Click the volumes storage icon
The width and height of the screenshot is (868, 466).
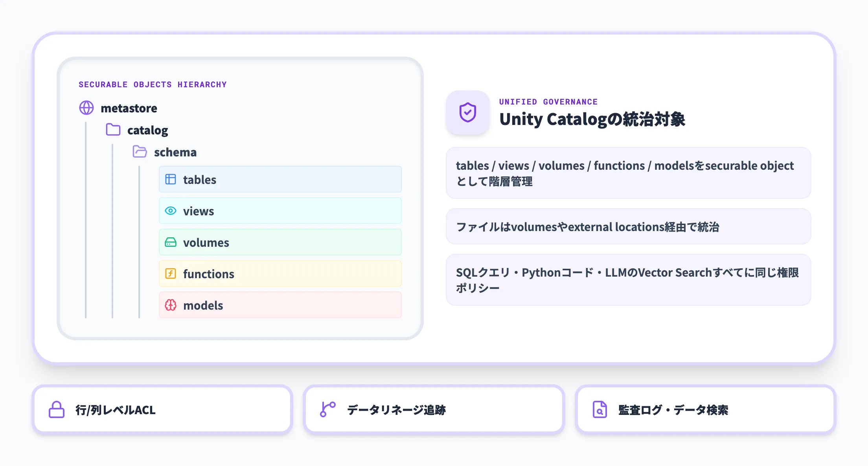(x=170, y=242)
